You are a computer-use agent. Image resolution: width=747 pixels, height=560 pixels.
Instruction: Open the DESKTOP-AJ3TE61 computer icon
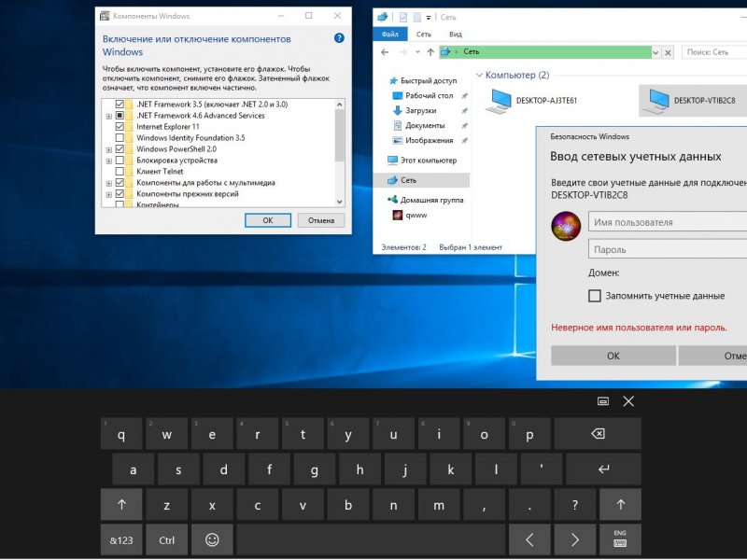coord(531,101)
